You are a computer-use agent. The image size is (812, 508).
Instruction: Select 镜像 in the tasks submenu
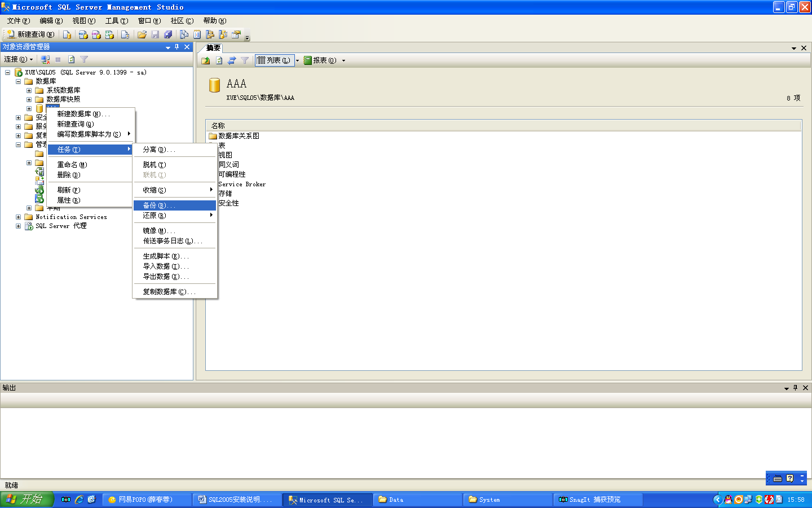click(x=175, y=231)
